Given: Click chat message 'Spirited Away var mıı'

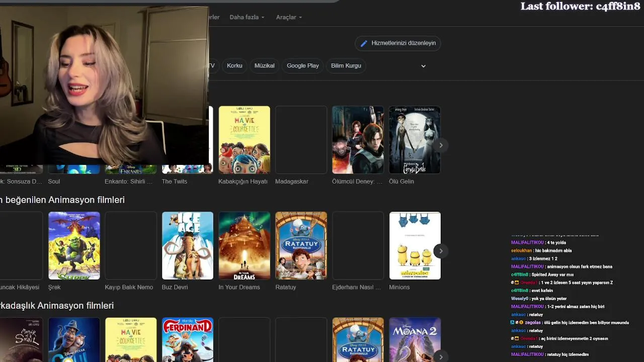Looking at the screenshot, I should pyautogui.click(x=552, y=275).
